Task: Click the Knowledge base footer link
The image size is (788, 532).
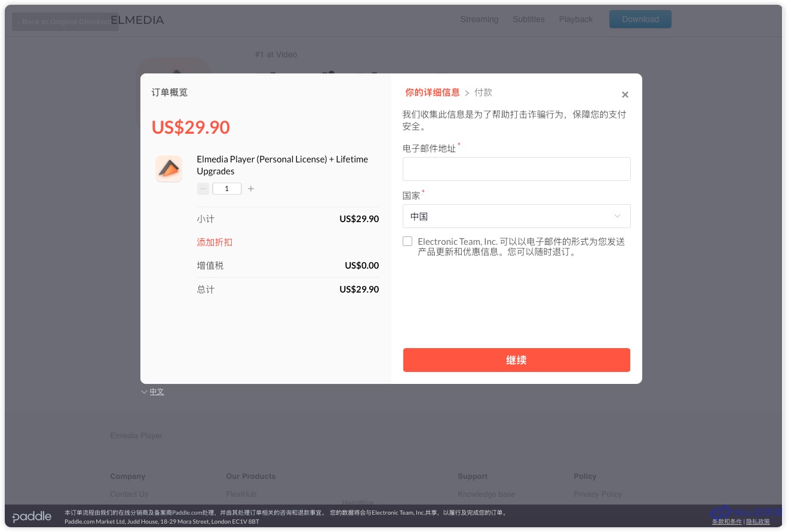Action: pos(486,494)
